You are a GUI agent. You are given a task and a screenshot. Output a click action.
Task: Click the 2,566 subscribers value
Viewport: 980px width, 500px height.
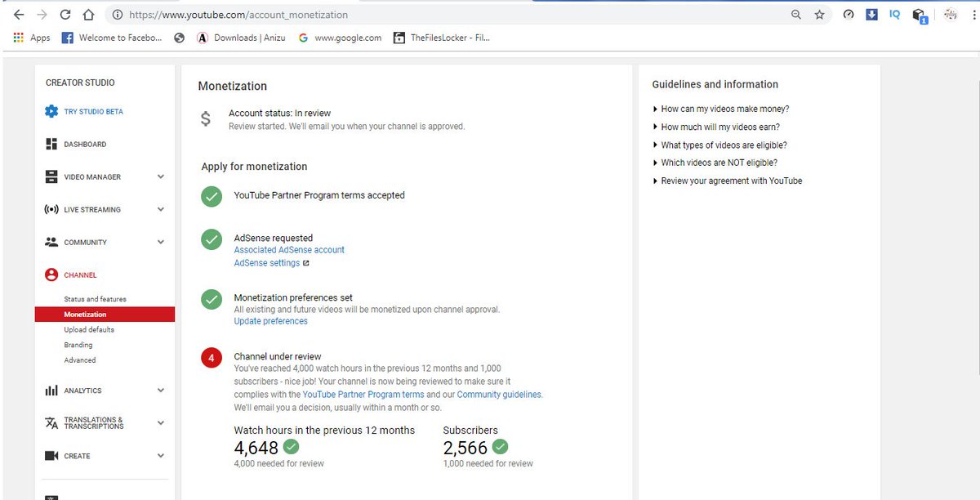[465, 448]
